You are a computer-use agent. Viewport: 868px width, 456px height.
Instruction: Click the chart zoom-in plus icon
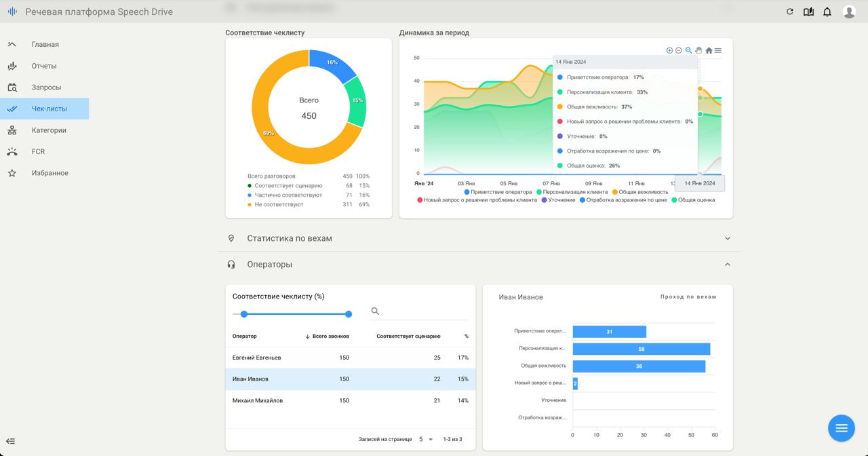pyautogui.click(x=669, y=50)
